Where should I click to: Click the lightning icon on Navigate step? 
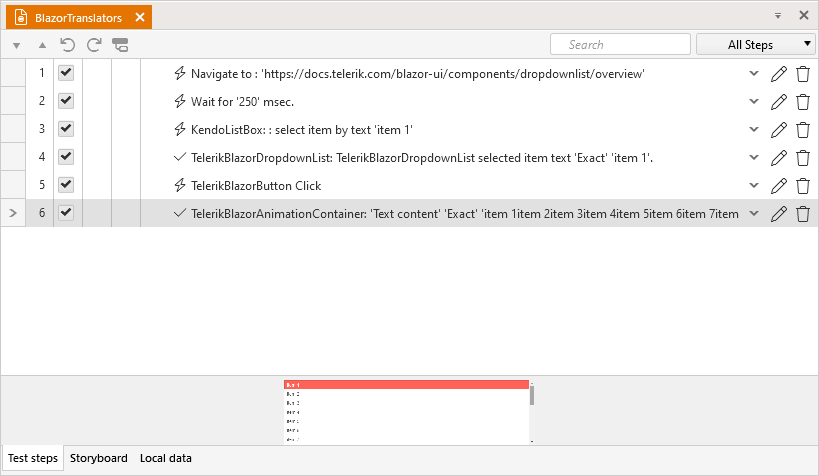180,73
